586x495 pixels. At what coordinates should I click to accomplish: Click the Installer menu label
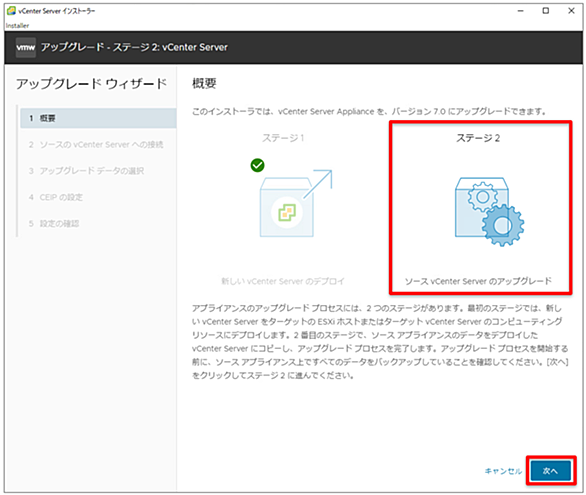(17, 26)
